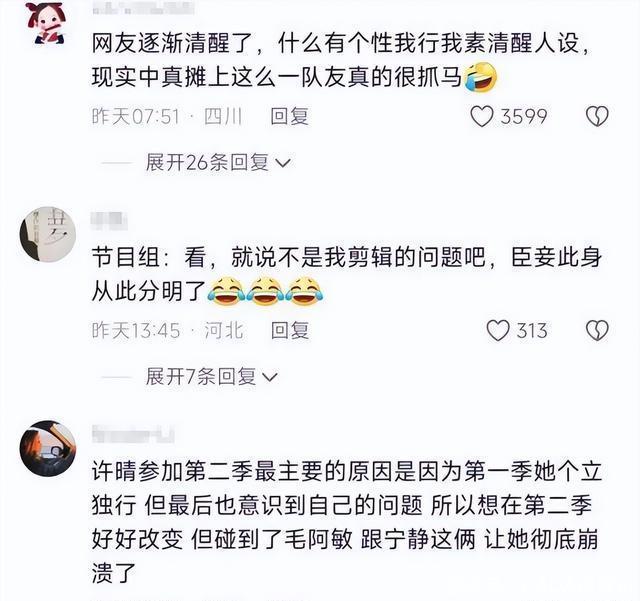Open the blurred username of third commenter

(133, 434)
